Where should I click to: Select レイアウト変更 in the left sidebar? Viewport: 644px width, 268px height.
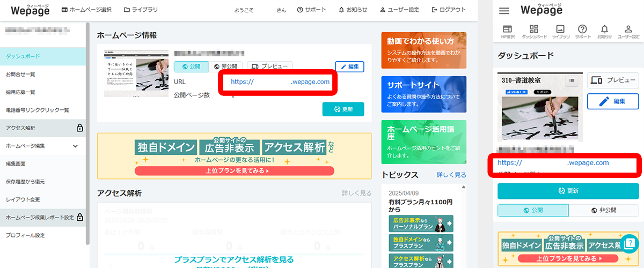tap(23, 199)
